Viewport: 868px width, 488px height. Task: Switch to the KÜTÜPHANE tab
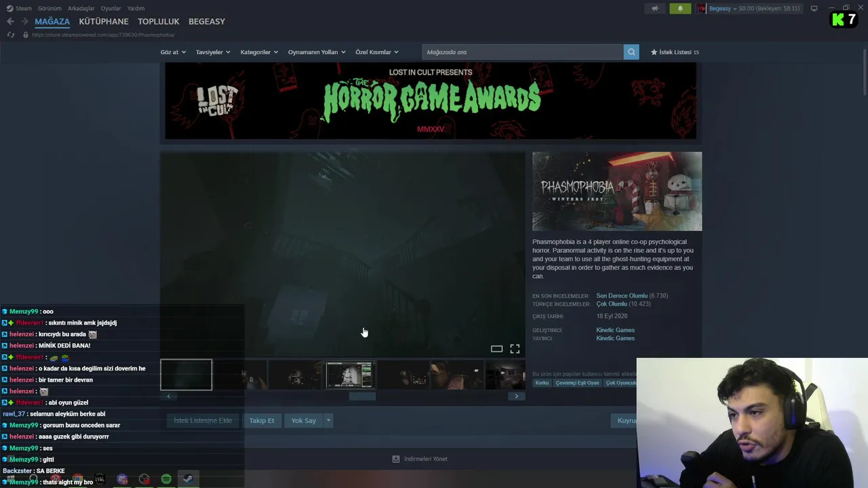(104, 22)
